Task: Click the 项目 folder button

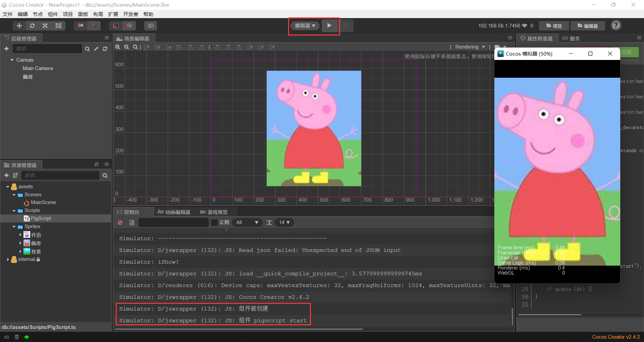Action: [x=554, y=26]
